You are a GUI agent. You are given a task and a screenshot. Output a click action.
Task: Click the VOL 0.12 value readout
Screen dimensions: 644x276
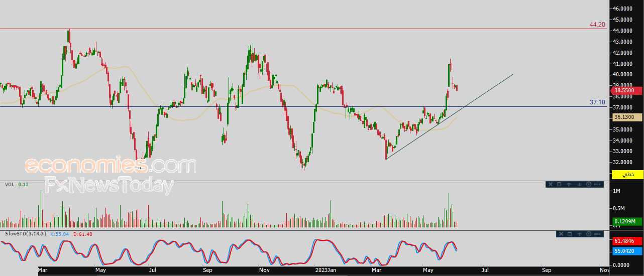click(23, 185)
